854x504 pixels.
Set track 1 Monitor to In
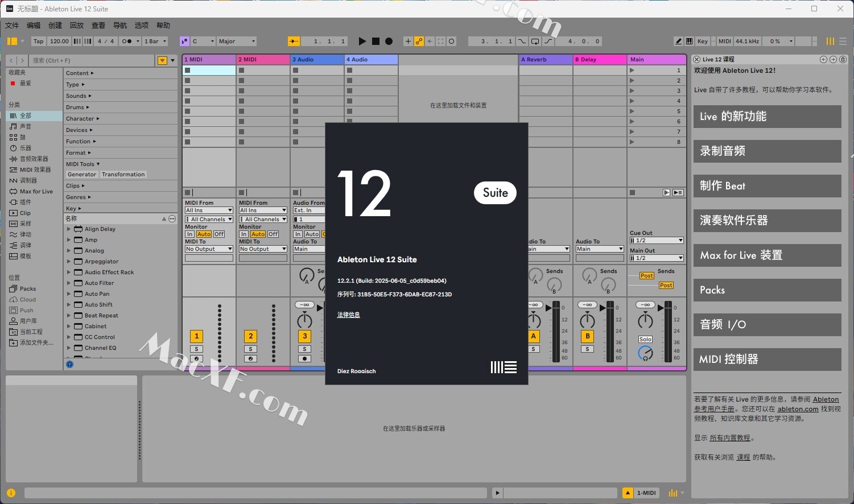pyautogui.click(x=189, y=234)
